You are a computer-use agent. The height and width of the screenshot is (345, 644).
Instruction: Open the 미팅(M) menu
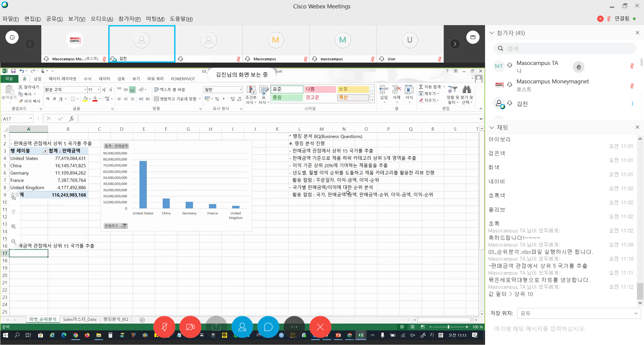tap(155, 19)
